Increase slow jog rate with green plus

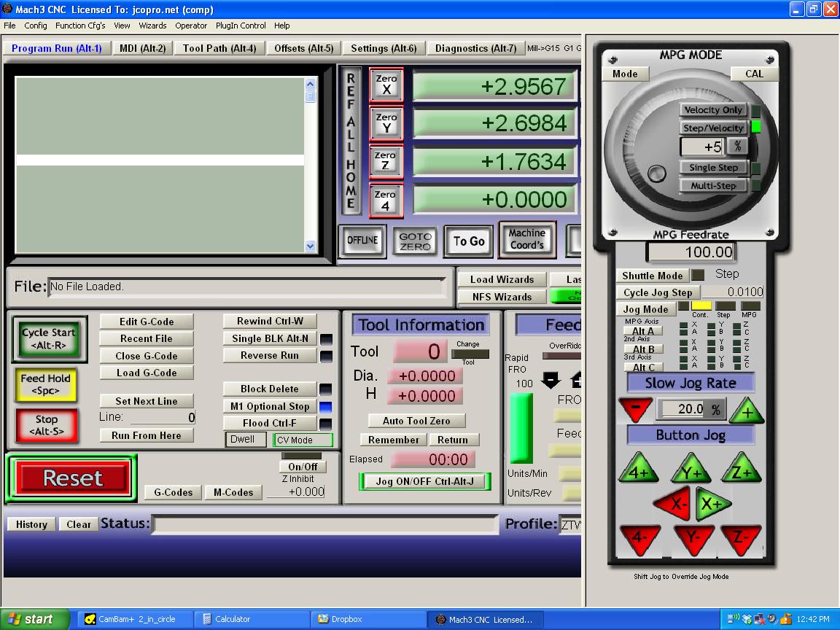point(747,412)
